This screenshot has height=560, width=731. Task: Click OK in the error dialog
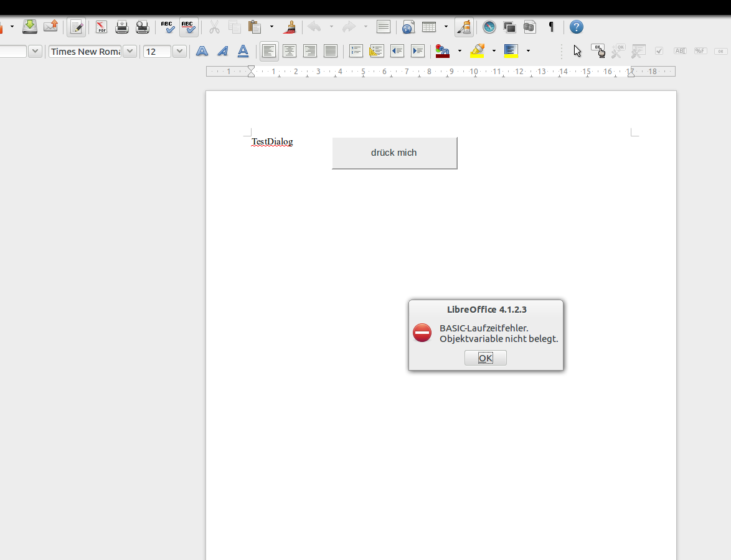485,358
